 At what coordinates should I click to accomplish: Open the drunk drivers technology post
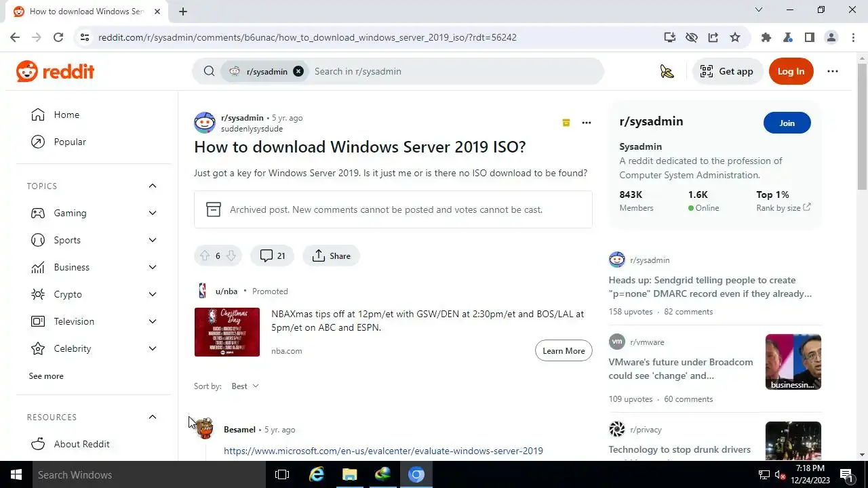click(x=679, y=449)
